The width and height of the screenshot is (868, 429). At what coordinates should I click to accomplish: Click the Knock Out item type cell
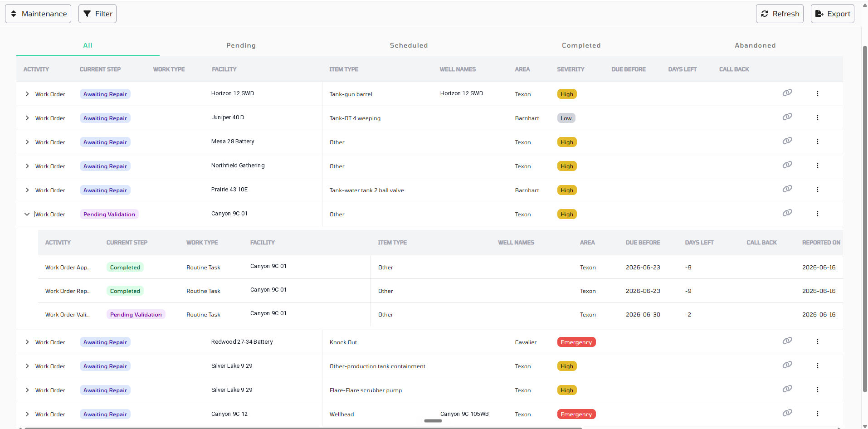pos(343,342)
